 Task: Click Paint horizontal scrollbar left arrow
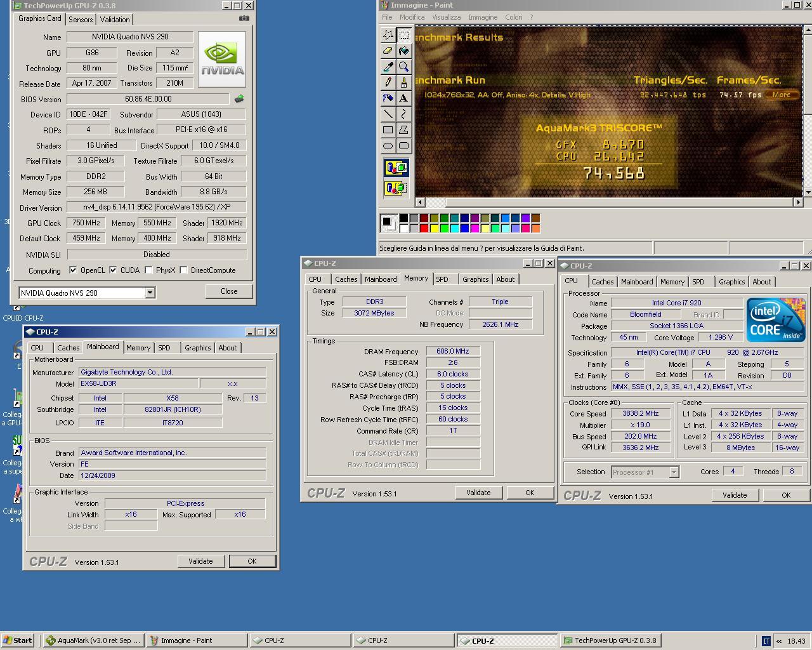420,202
